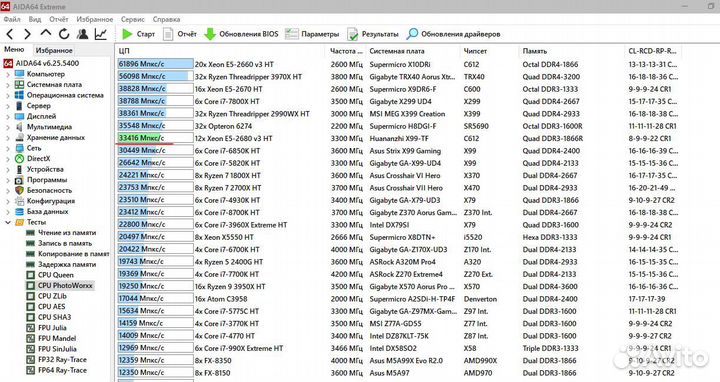Select the CPU SHA3 test

[x=54, y=317]
